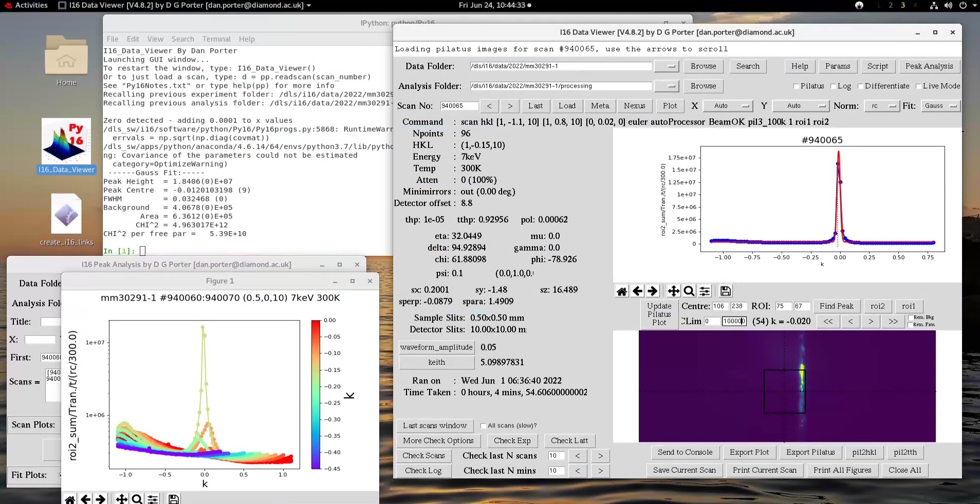Open the Edit menu in IPython window
Screen dimensions: 980x504
click(133, 39)
